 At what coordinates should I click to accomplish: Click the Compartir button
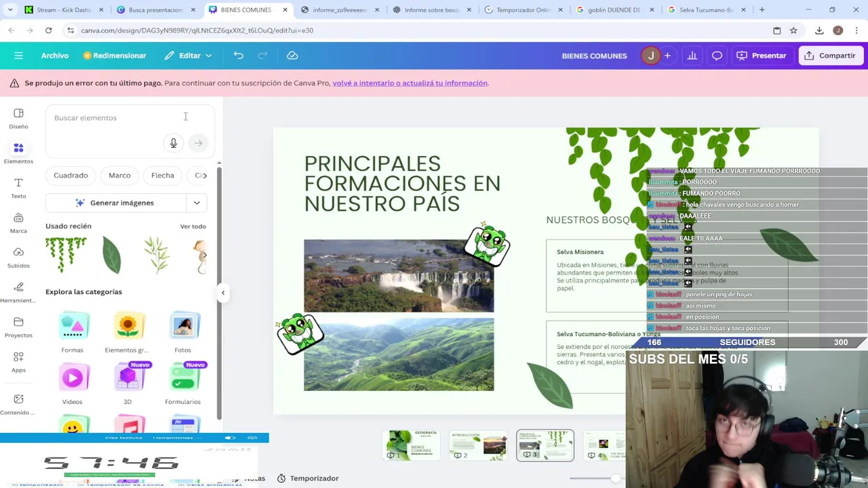pos(830,56)
